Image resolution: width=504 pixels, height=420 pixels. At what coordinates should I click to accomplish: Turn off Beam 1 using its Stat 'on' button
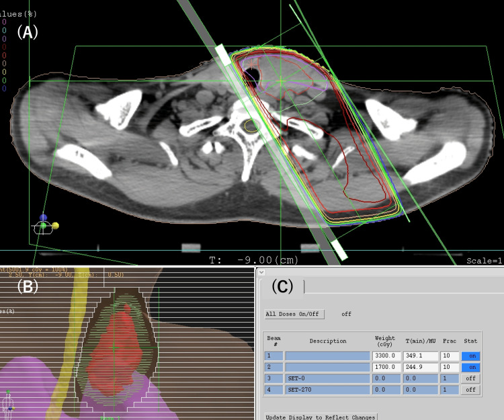[x=471, y=356]
